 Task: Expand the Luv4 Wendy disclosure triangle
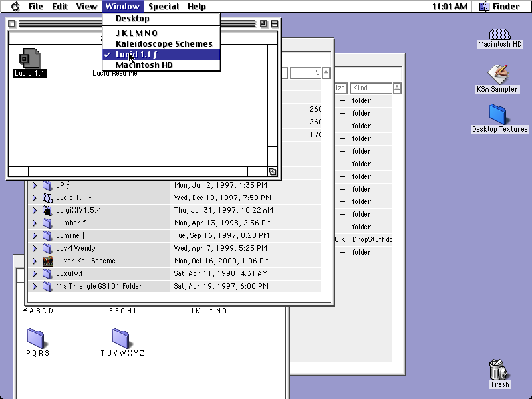pos(35,248)
